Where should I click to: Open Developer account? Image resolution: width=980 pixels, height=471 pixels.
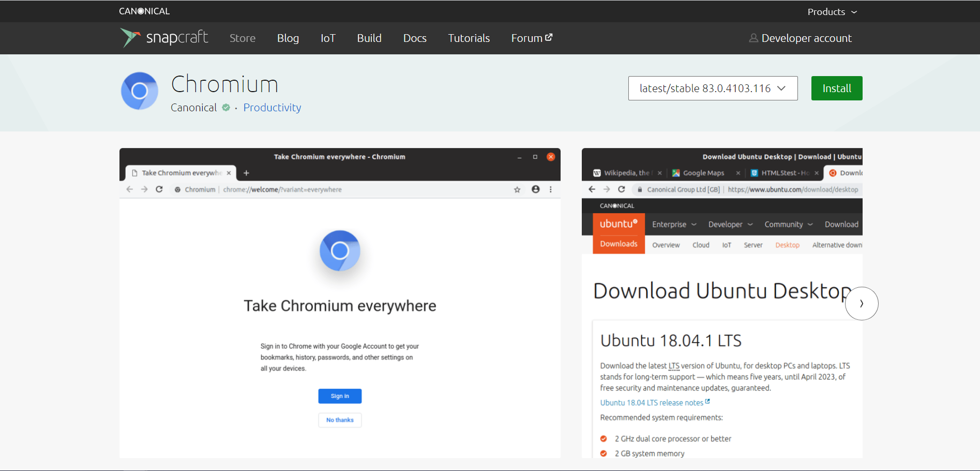click(x=801, y=38)
